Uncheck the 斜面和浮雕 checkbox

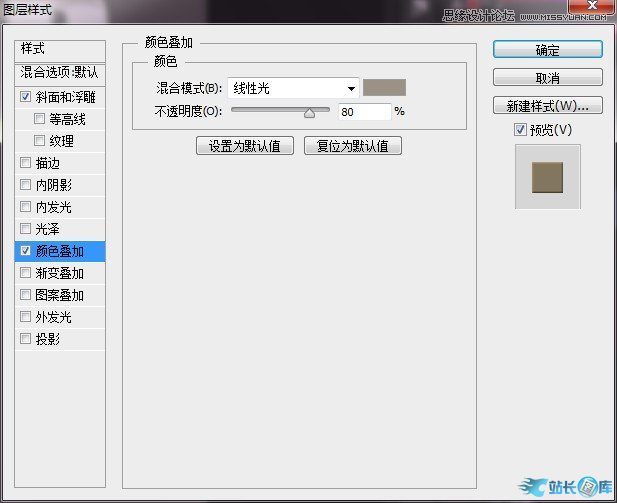pos(25,96)
